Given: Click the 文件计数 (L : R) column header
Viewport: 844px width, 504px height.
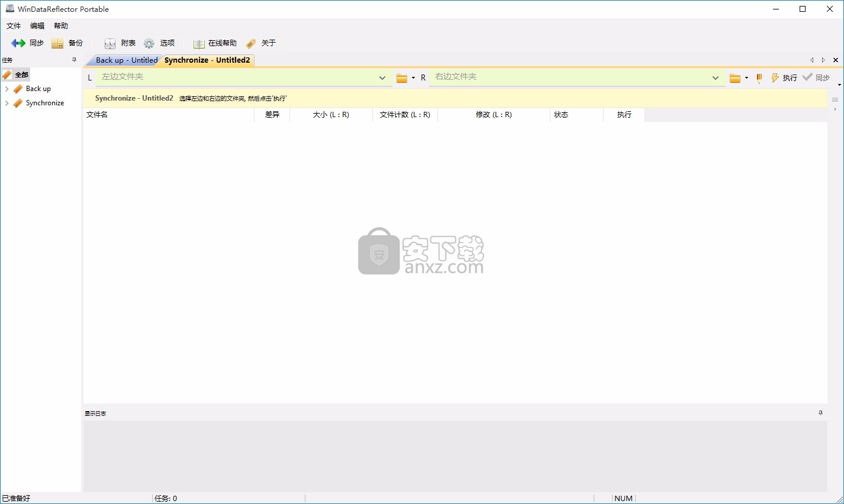Looking at the screenshot, I should point(405,115).
